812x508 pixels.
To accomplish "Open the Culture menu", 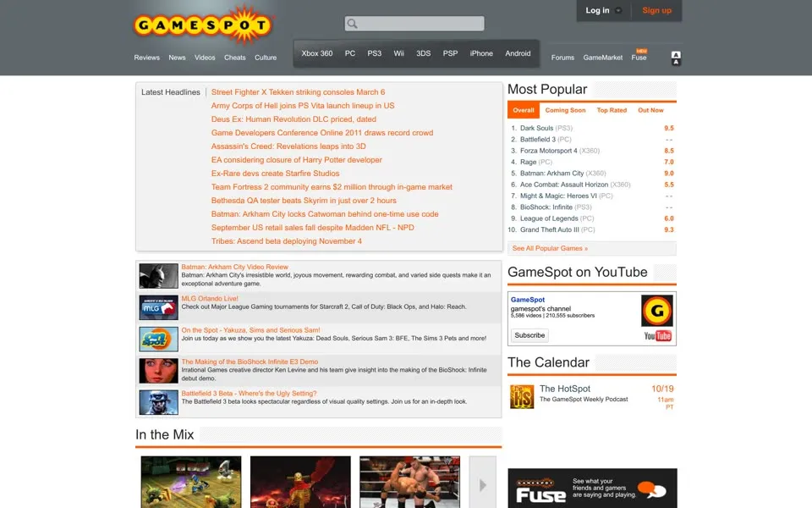I will 265,58.
